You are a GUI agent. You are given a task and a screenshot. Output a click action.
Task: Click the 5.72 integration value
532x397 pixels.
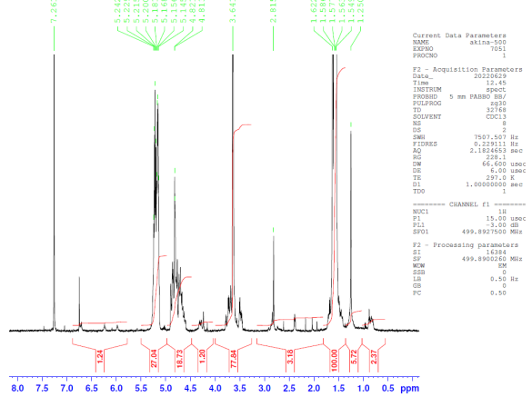coord(354,357)
